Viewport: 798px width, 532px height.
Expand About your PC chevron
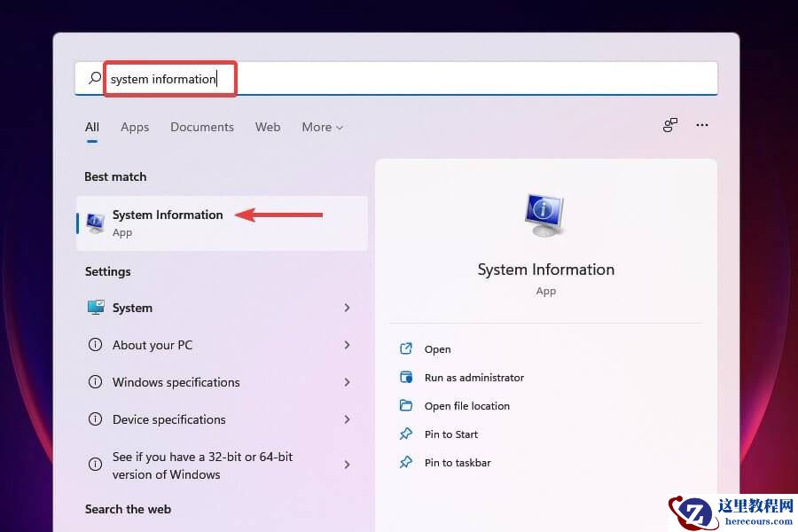pyautogui.click(x=347, y=345)
